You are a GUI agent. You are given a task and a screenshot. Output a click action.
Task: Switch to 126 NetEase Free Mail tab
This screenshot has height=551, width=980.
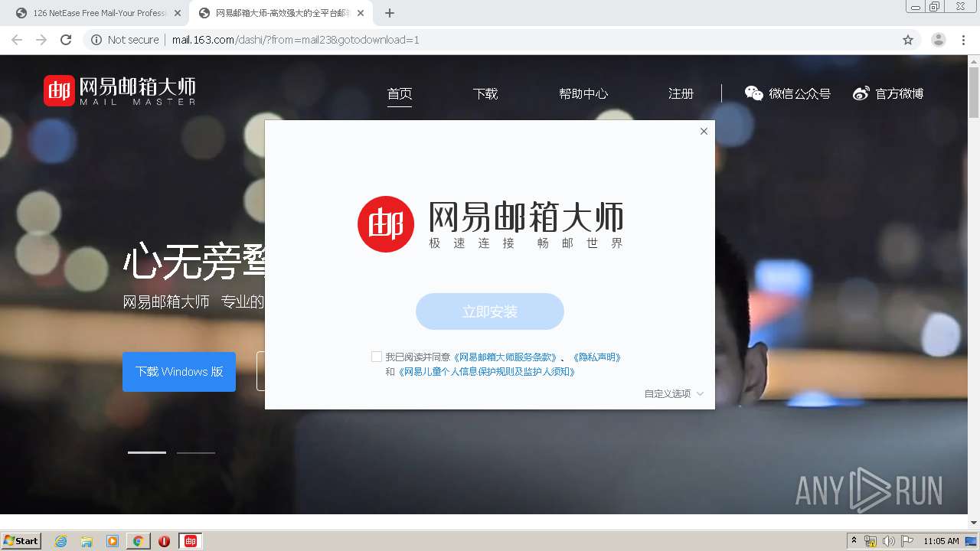(99, 13)
